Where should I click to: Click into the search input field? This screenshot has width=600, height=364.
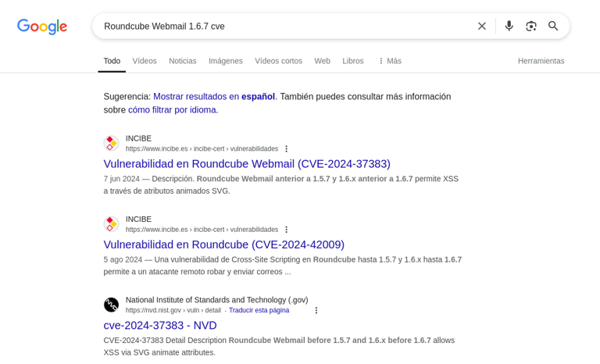pyautogui.click(x=281, y=26)
